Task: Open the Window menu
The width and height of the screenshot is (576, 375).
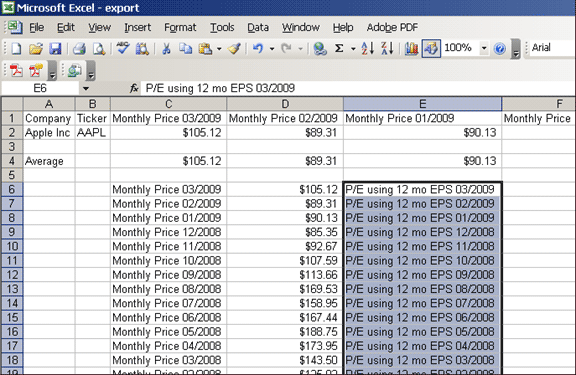Action: coord(300,28)
